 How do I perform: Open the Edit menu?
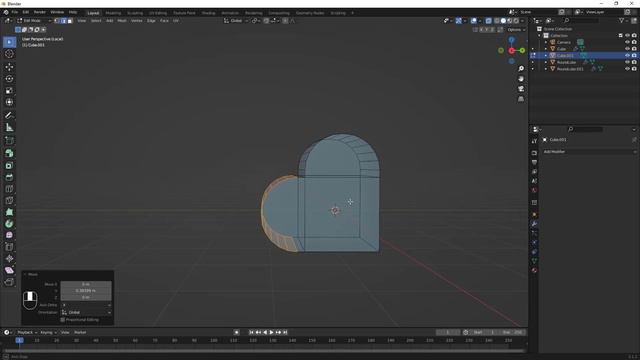(26, 12)
